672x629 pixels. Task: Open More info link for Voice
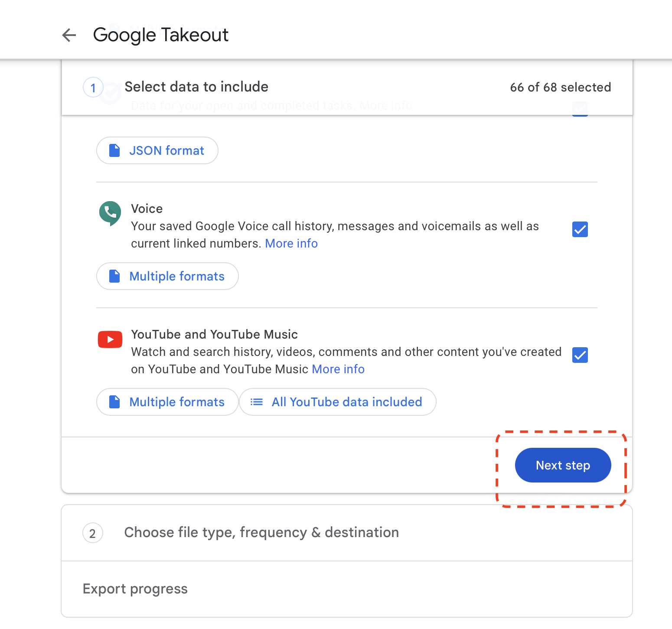coord(291,244)
